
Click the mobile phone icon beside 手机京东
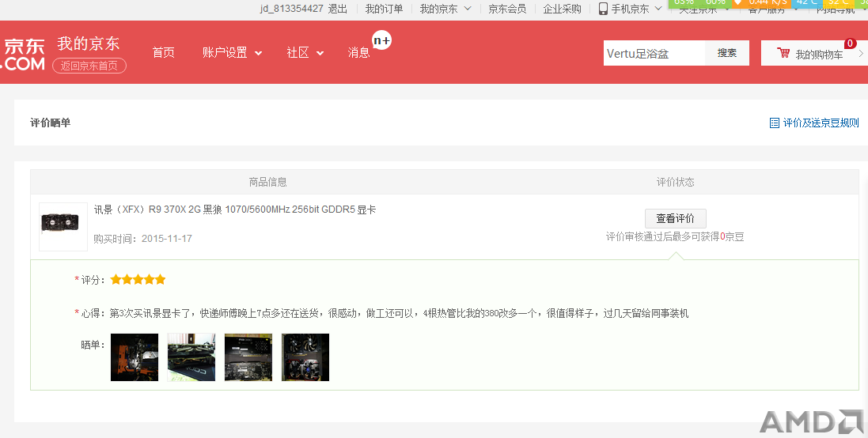tap(603, 9)
